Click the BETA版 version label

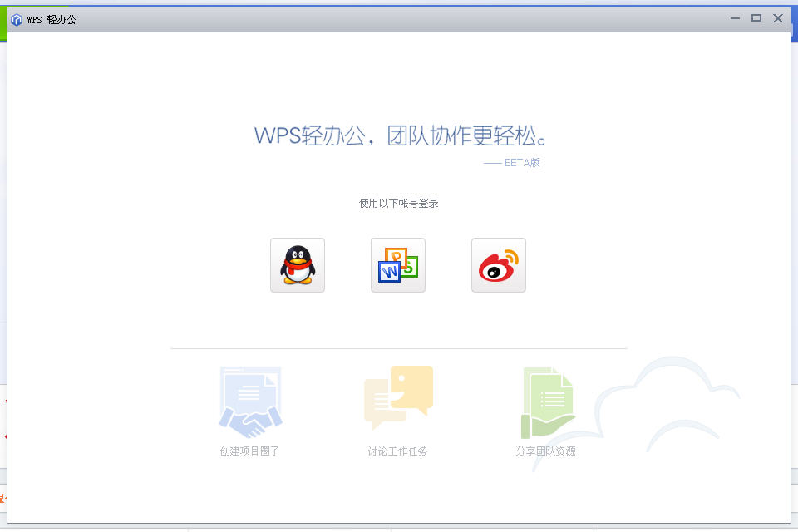(521, 163)
